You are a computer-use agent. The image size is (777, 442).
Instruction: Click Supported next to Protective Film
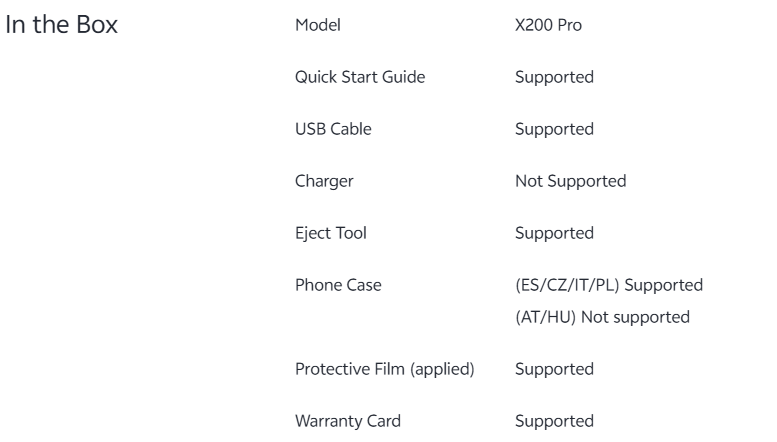554,370
